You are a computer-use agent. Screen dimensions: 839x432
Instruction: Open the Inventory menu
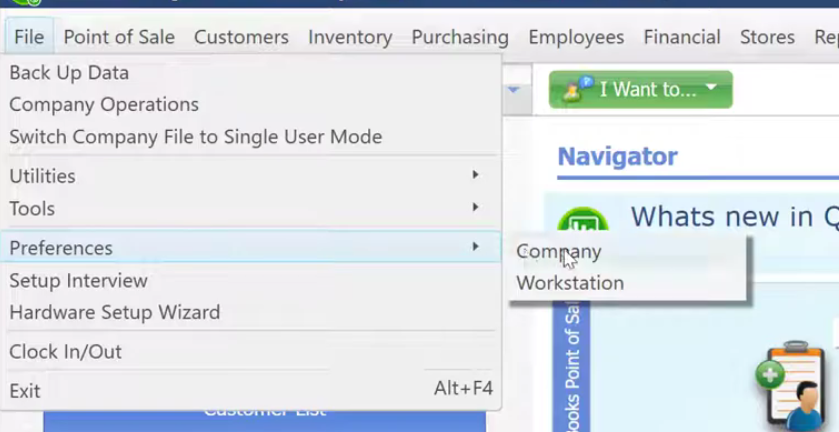tap(350, 37)
